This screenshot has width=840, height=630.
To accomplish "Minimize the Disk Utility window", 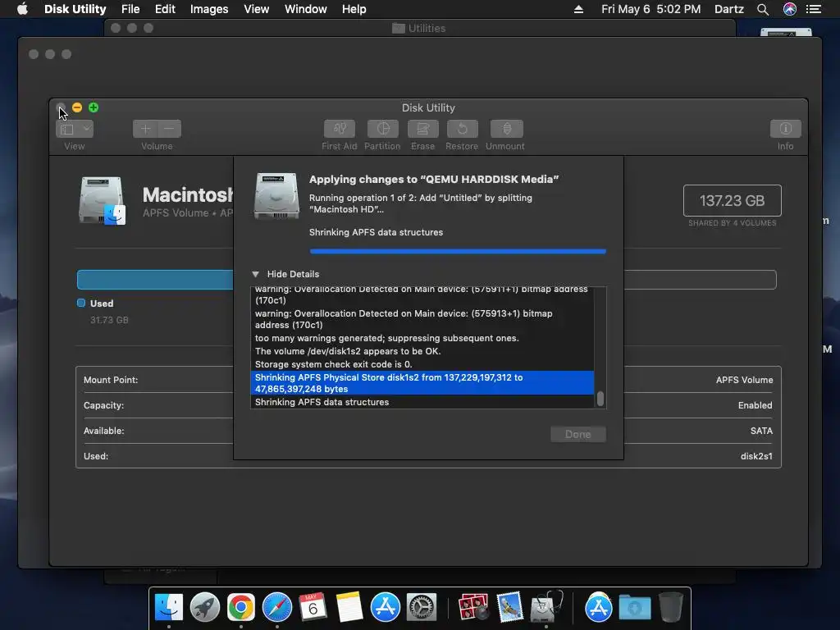I will (77, 107).
